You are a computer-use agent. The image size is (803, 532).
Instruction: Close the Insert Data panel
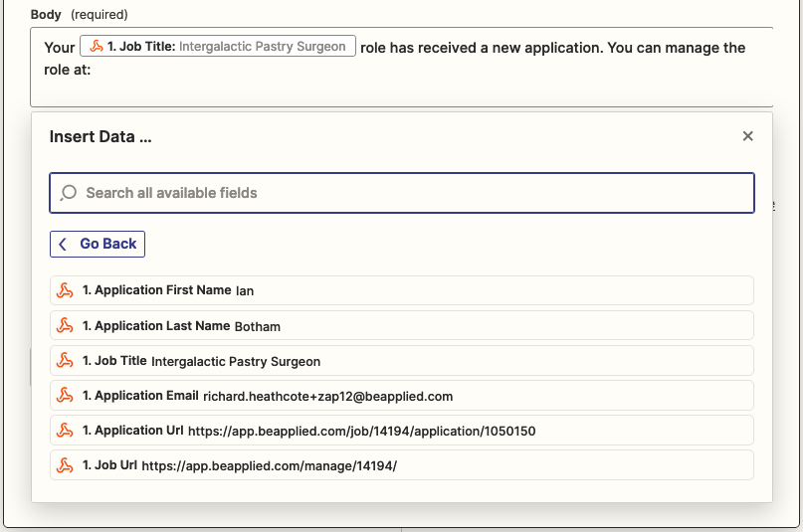(x=747, y=136)
